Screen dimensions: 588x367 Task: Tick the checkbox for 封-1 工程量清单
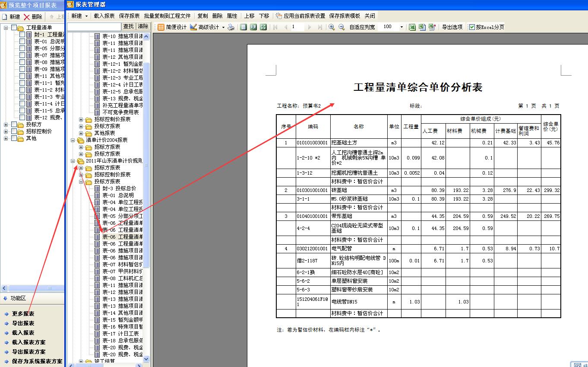[x=22, y=35]
